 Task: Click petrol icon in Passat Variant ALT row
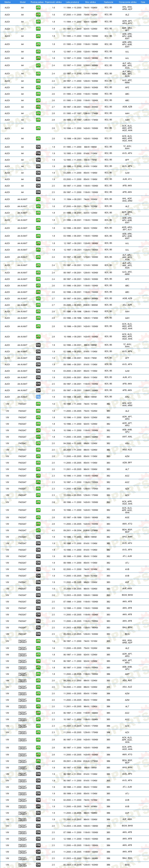coord(38,707)
